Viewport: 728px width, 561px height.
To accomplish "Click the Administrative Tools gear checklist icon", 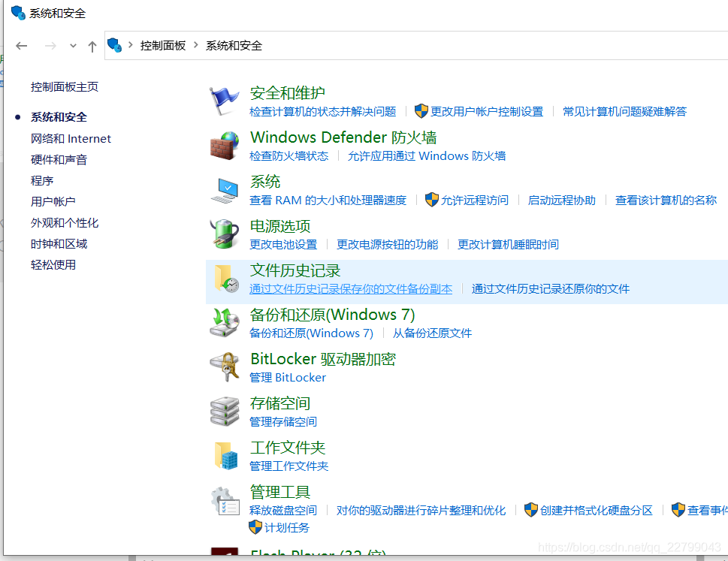I will click(x=225, y=501).
